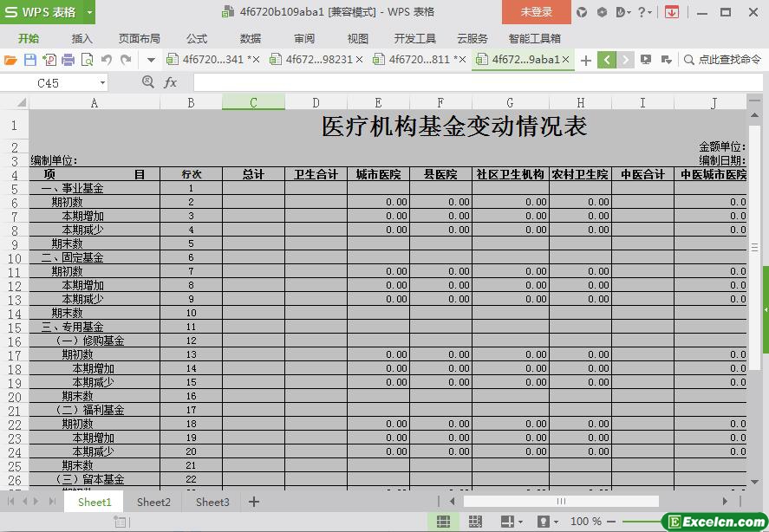Close the 4f672...9aba1 document tab
Image resolution: width=769 pixels, height=532 pixels.
point(565,60)
